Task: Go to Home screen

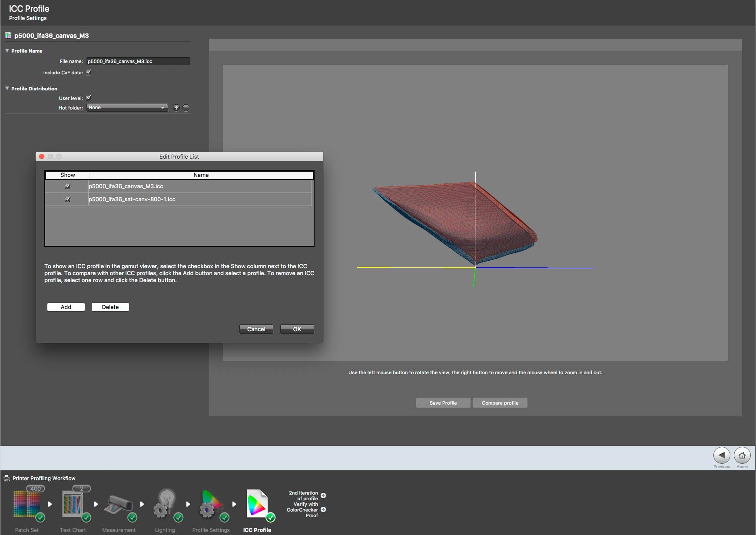Action: pos(742,455)
